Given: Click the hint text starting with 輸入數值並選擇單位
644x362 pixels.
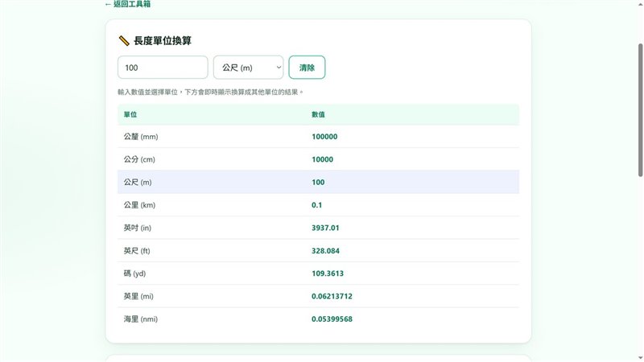Looking at the screenshot, I should (x=210, y=92).
